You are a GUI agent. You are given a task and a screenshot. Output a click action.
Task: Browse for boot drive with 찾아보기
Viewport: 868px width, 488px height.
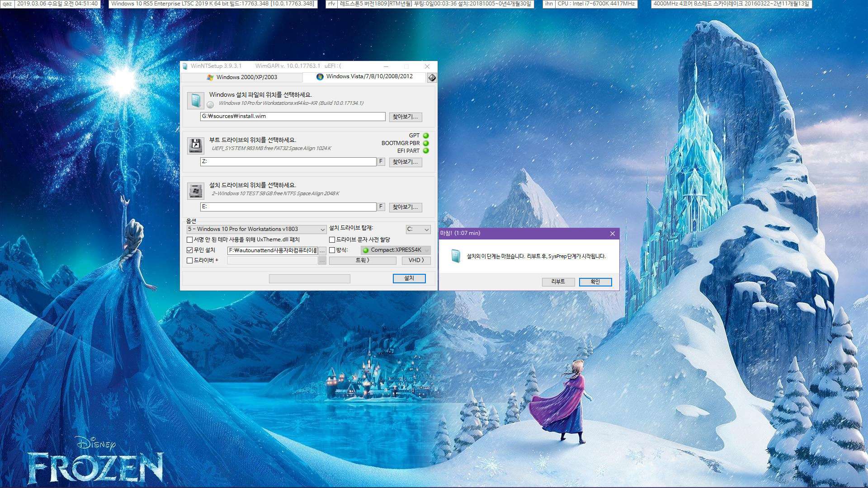pos(406,162)
